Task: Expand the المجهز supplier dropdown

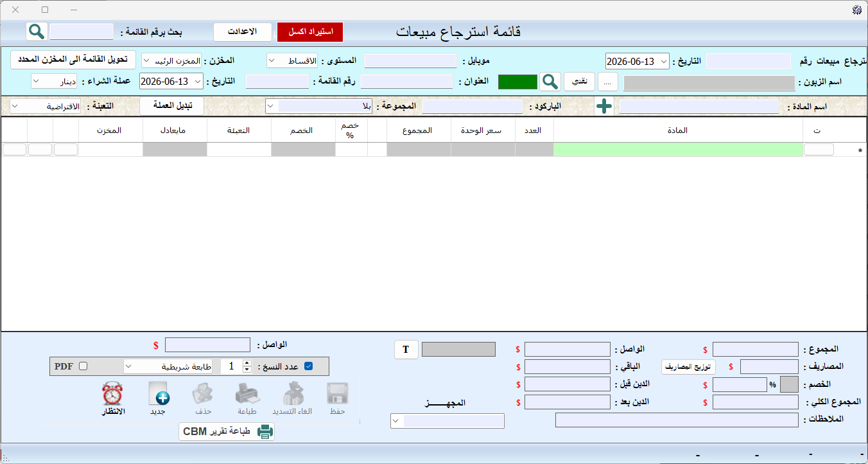Action: [x=395, y=421]
